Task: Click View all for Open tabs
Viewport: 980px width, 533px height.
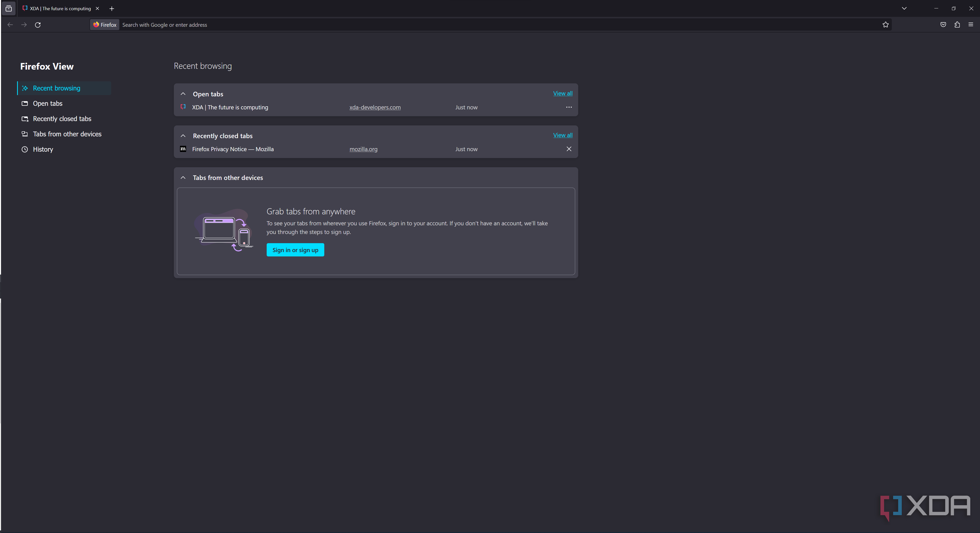Action: click(x=563, y=94)
